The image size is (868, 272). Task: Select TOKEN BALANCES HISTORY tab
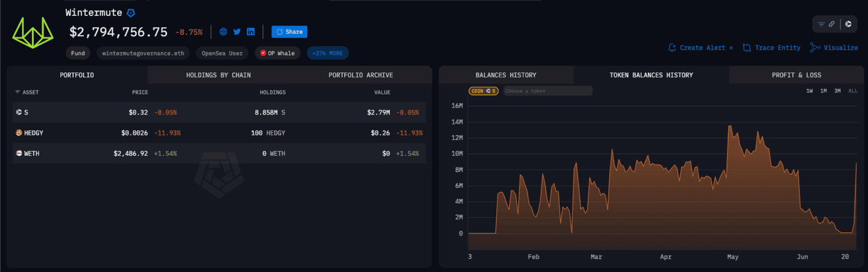[x=652, y=75]
